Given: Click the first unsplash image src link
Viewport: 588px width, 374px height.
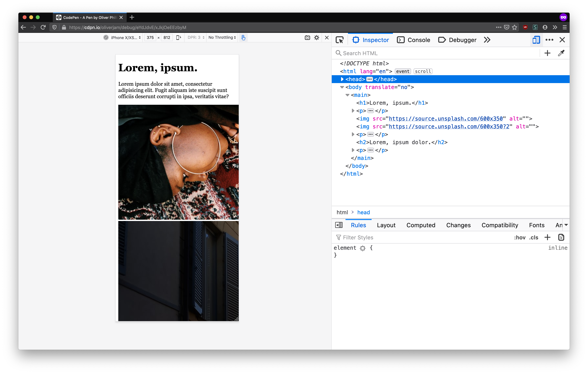Looking at the screenshot, I should (x=446, y=119).
